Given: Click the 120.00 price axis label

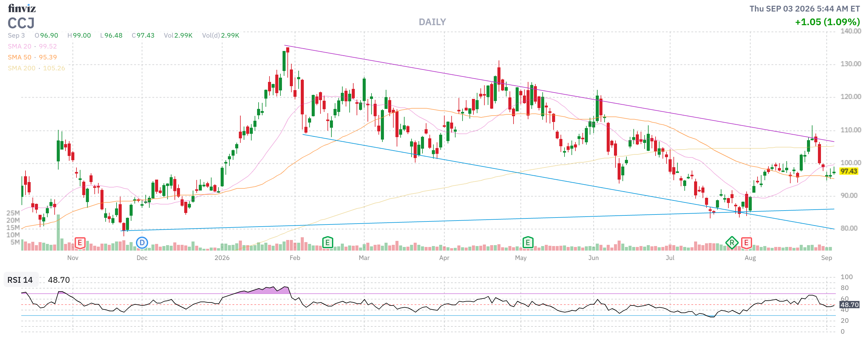Looking at the screenshot, I should pyautogui.click(x=850, y=97).
